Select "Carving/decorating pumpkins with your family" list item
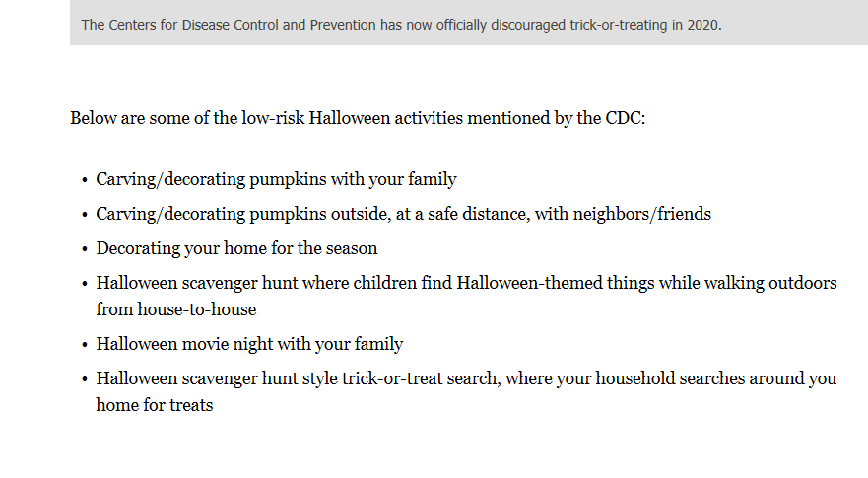Viewport: 868px width, 478px height. click(x=276, y=179)
